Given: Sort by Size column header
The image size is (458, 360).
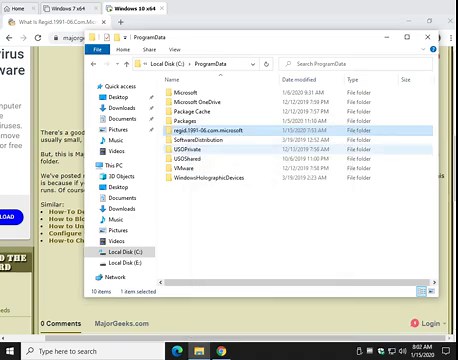Looking at the screenshot, I should click(x=406, y=80).
